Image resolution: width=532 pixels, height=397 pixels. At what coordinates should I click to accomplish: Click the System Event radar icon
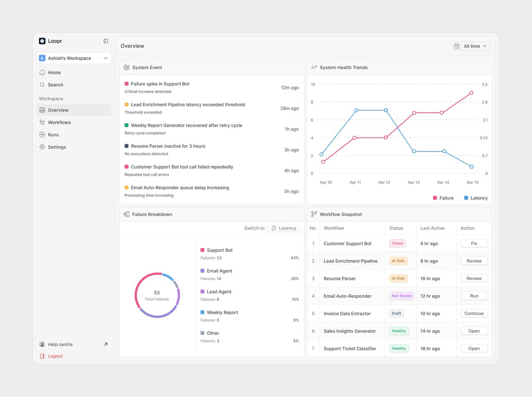click(126, 67)
